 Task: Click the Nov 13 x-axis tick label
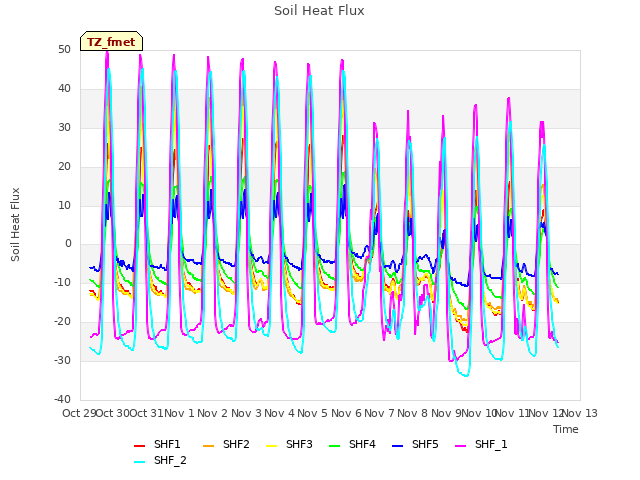pos(580,413)
